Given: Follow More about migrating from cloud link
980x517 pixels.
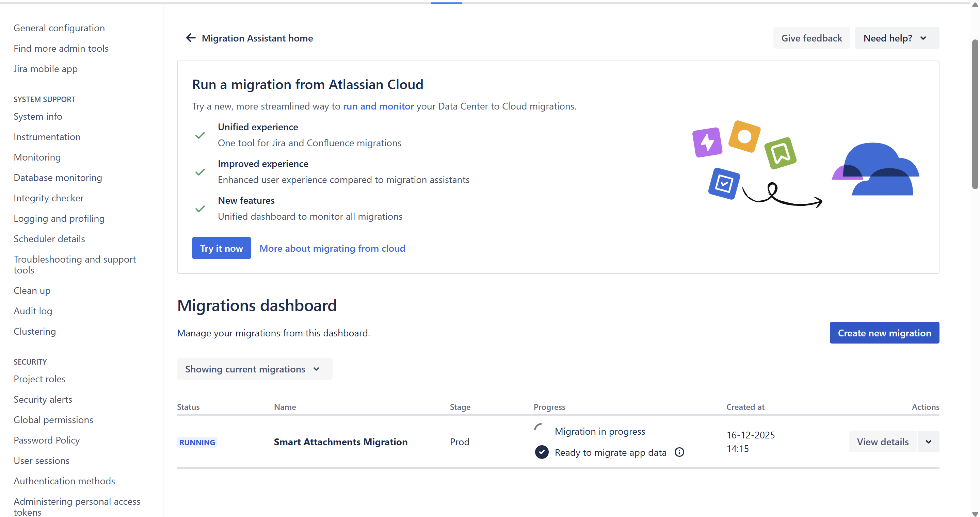Looking at the screenshot, I should 332,248.
